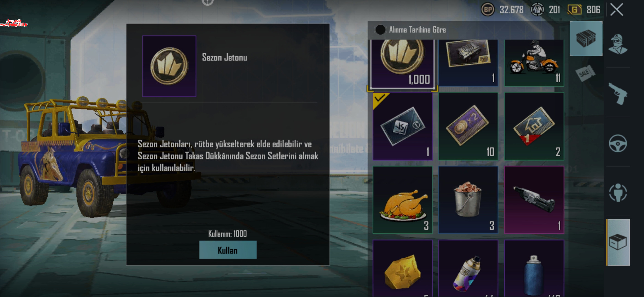
Task: Close the inventory with the X
Action: click(617, 10)
